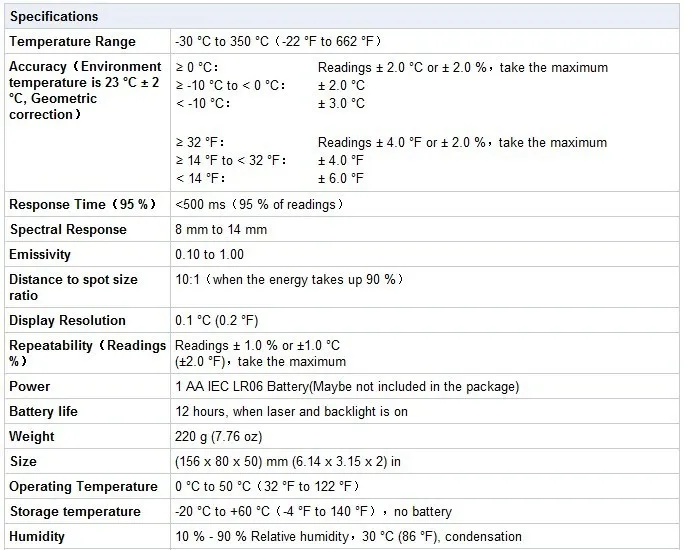Viewport: 700px width, 550px height.
Task: Select the Spectral Response label
Action: [x=68, y=229]
